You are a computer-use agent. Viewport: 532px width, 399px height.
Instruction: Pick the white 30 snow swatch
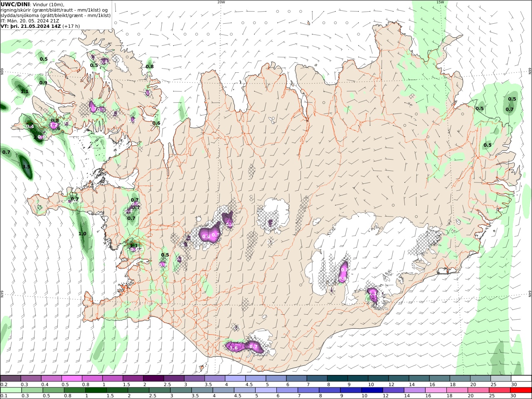(x=521, y=379)
